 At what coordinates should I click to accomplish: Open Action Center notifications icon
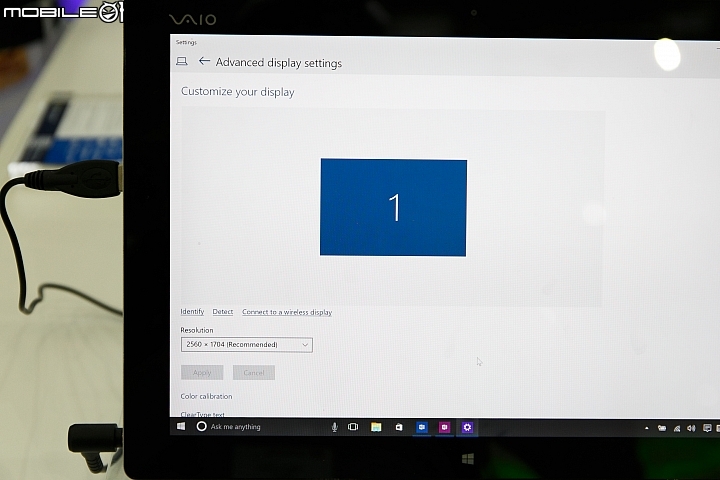(707, 429)
